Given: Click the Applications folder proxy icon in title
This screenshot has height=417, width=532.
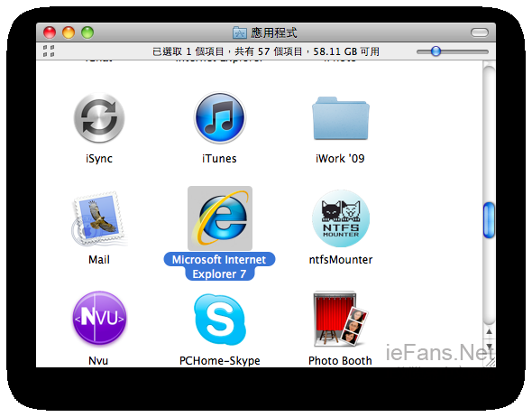Looking at the screenshot, I should click(x=240, y=32).
